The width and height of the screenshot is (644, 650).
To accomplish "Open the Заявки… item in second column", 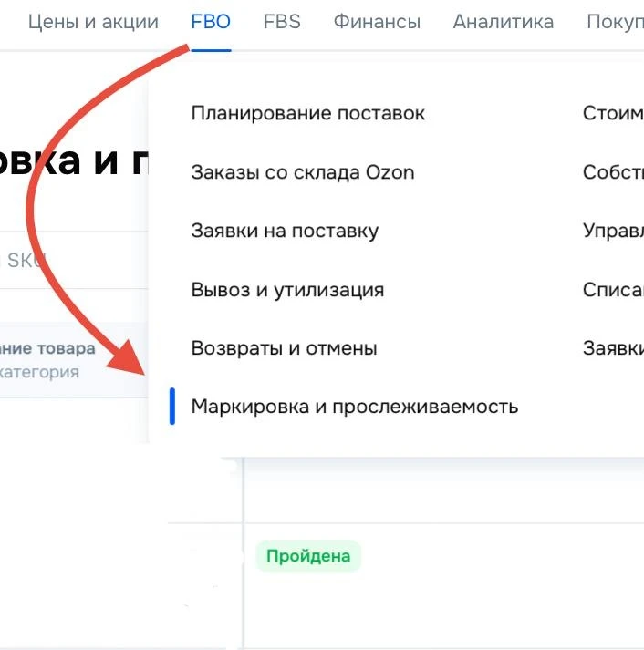I will pyautogui.click(x=613, y=348).
